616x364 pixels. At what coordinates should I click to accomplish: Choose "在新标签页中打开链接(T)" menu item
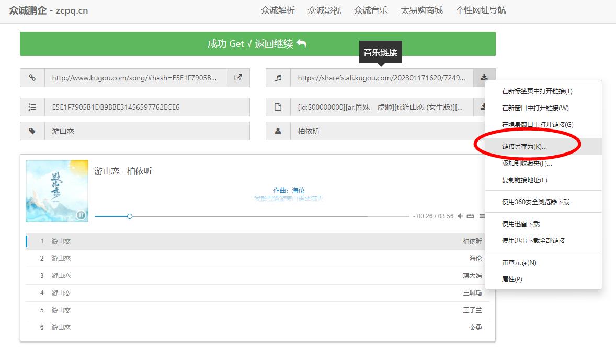click(537, 91)
